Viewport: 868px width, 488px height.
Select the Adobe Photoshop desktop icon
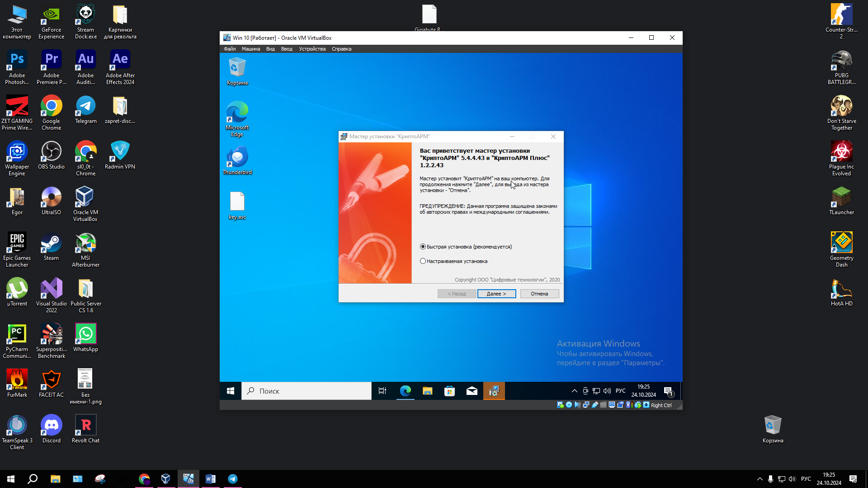tap(17, 67)
